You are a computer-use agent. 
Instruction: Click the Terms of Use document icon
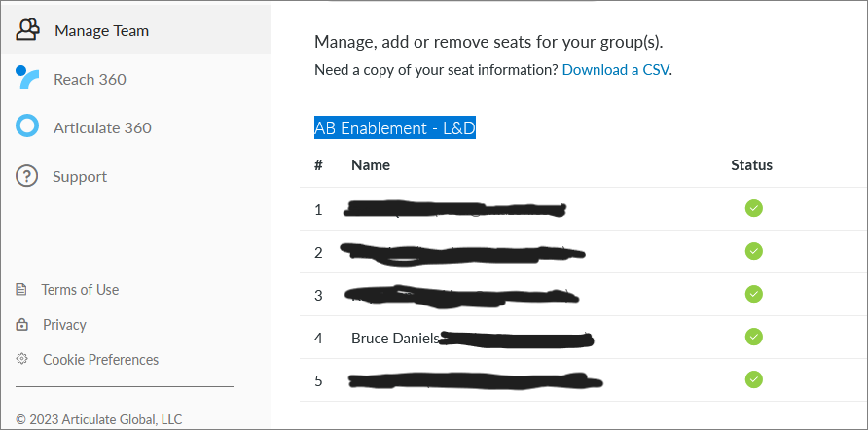(x=21, y=290)
